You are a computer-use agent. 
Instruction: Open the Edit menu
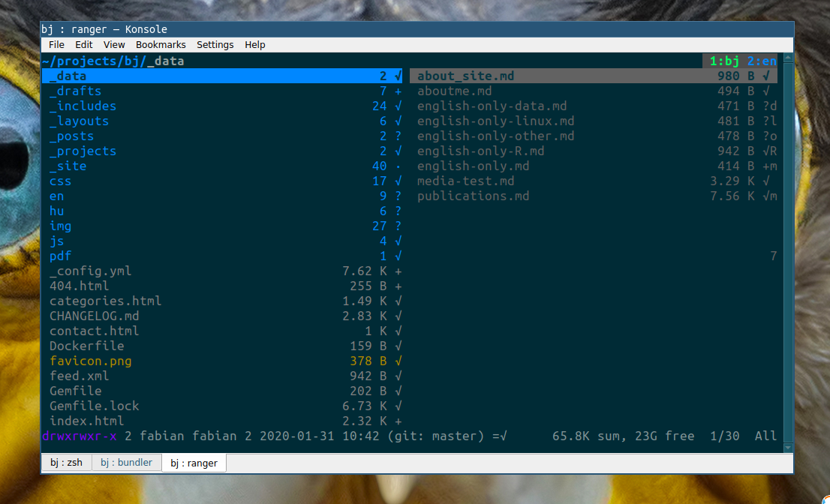83,44
